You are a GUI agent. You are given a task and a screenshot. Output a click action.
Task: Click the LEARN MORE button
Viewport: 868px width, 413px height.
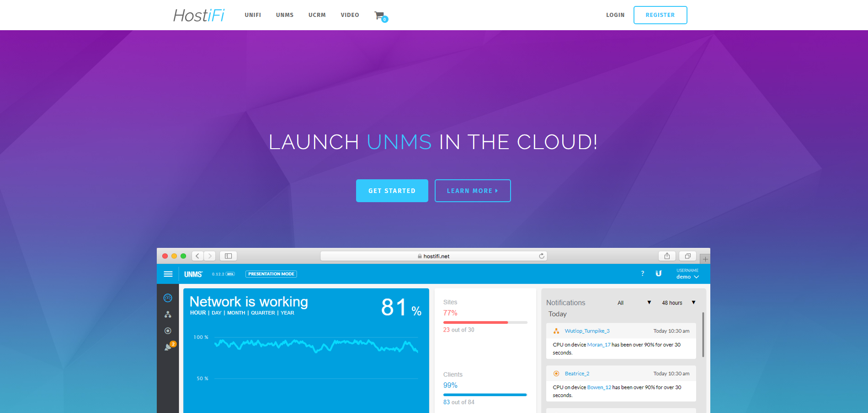(473, 191)
